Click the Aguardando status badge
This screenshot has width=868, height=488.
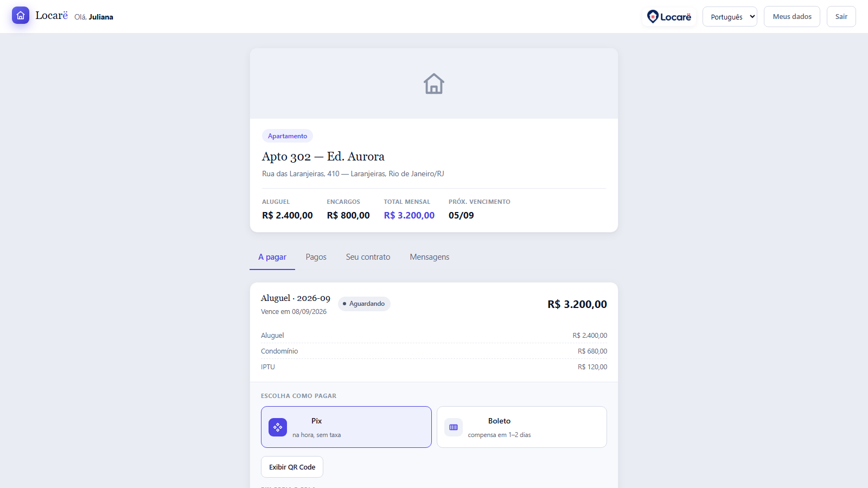point(364,304)
